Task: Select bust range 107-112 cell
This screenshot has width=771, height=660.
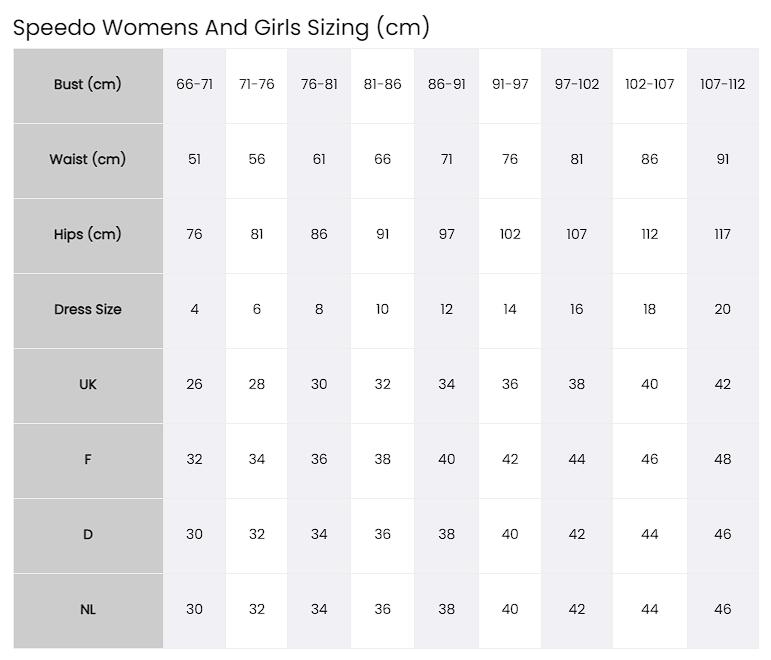Action: point(722,86)
